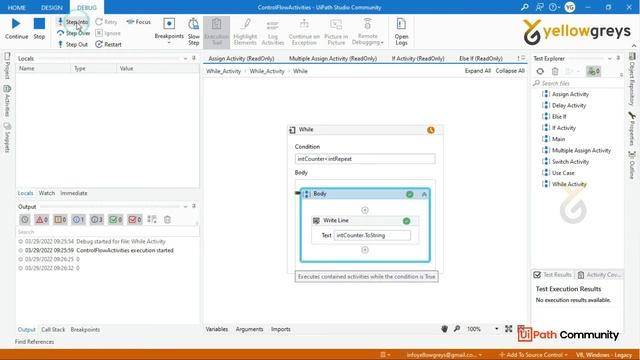
Task: Open the bottom Breakpoints tab
Action: click(x=85, y=329)
